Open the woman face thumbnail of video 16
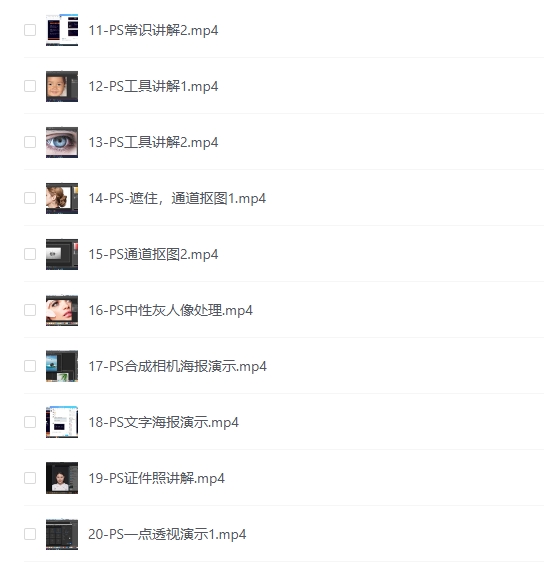This screenshot has width=544, height=564. tap(62, 310)
